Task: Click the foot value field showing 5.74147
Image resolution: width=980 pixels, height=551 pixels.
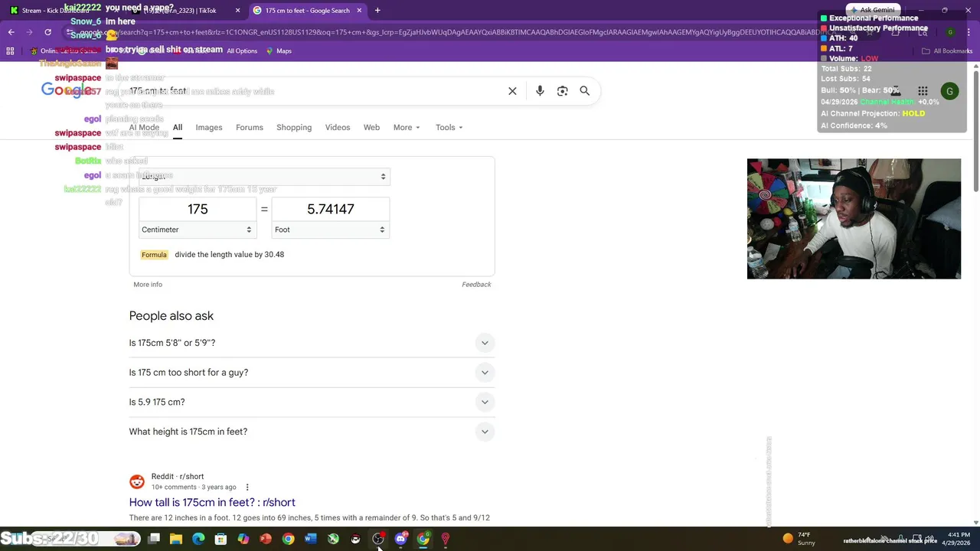Action: [x=330, y=209]
